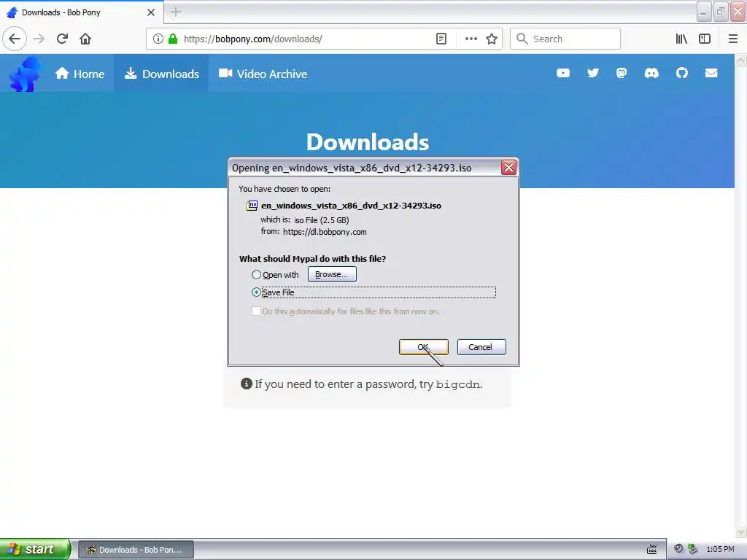Screen dimensions: 747x560
Task: Open the Mastodon social icon
Action: pyautogui.click(x=622, y=73)
